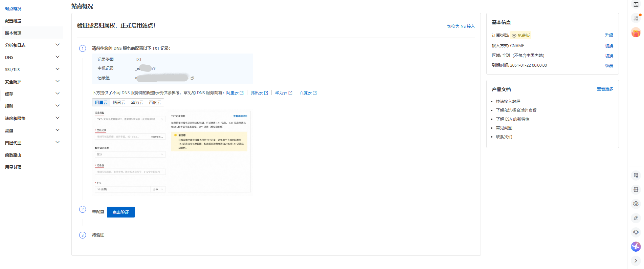Copy the 主机记录 host record value
The width and height of the screenshot is (644, 269).
point(154,68)
